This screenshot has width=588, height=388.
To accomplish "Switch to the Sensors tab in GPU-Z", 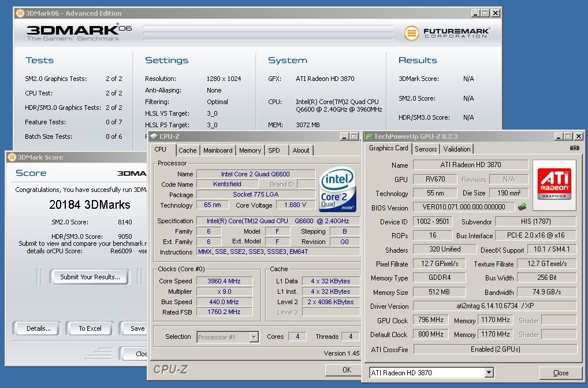I will pos(426,149).
